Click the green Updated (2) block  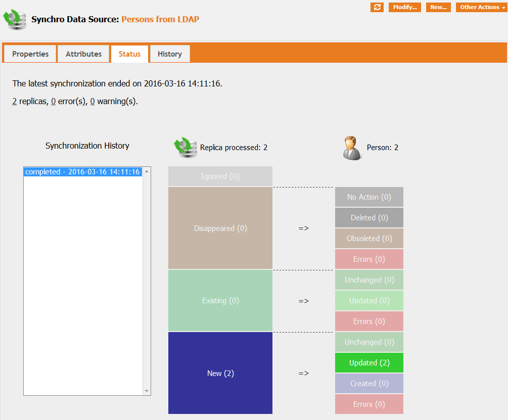[369, 363]
